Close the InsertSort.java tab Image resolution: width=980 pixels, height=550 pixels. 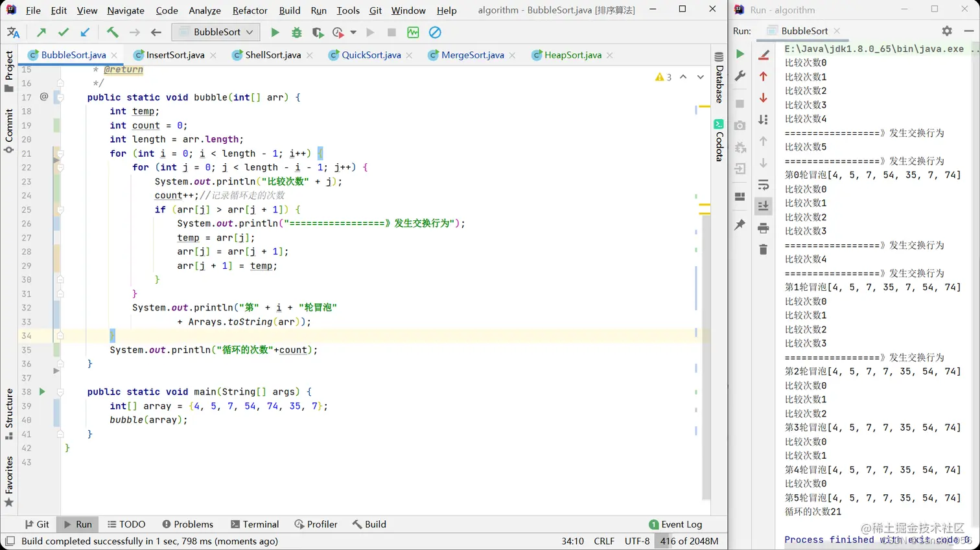tap(213, 56)
